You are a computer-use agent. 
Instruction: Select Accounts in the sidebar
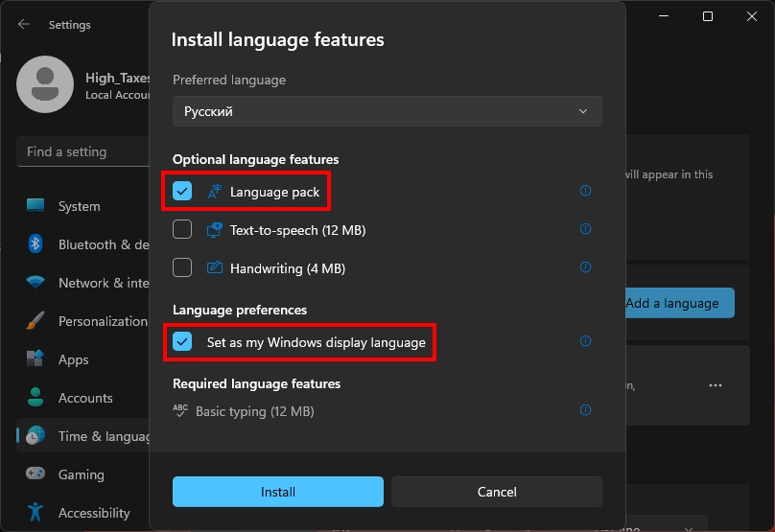point(85,398)
